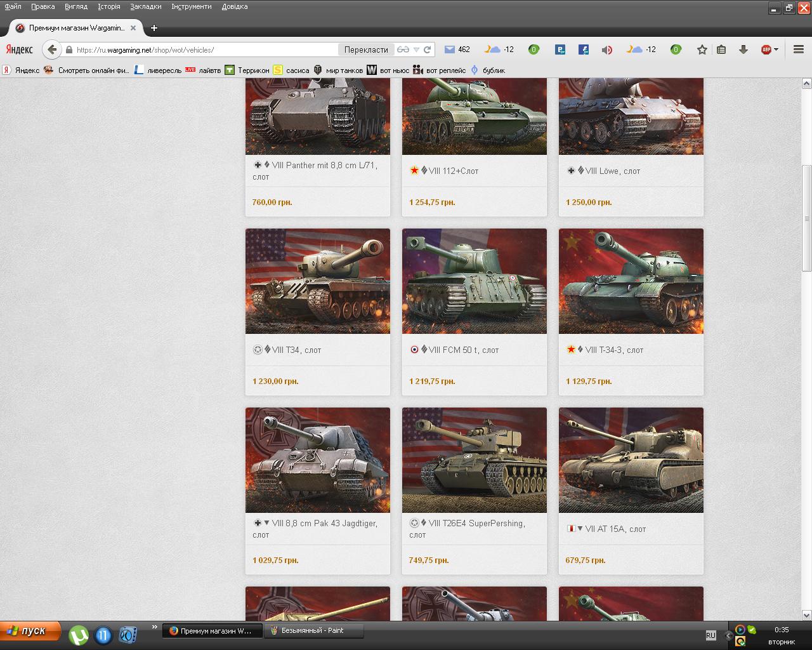Open the ливересль bookmark
The width and height of the screenshot is (812, 650).
click(158, 70)
